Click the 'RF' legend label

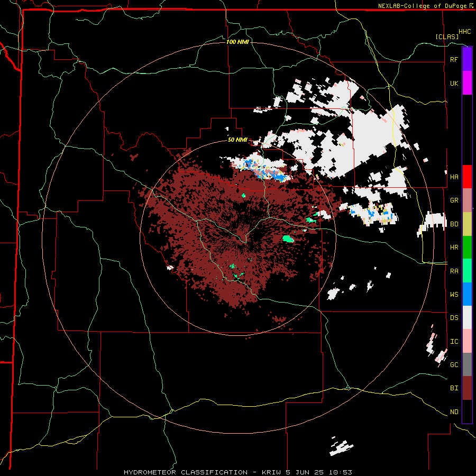(x=454, y=59)
